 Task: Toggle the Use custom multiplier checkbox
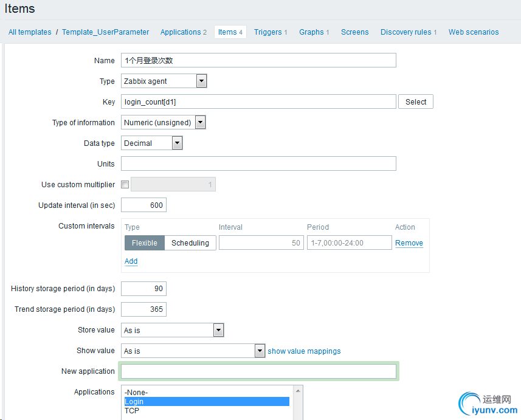tap(125, 185)
